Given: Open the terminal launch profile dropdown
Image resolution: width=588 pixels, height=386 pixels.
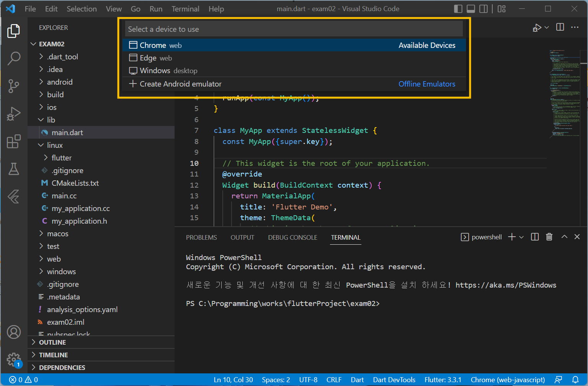Looking at the screenshot, I should tap(521, 237).
